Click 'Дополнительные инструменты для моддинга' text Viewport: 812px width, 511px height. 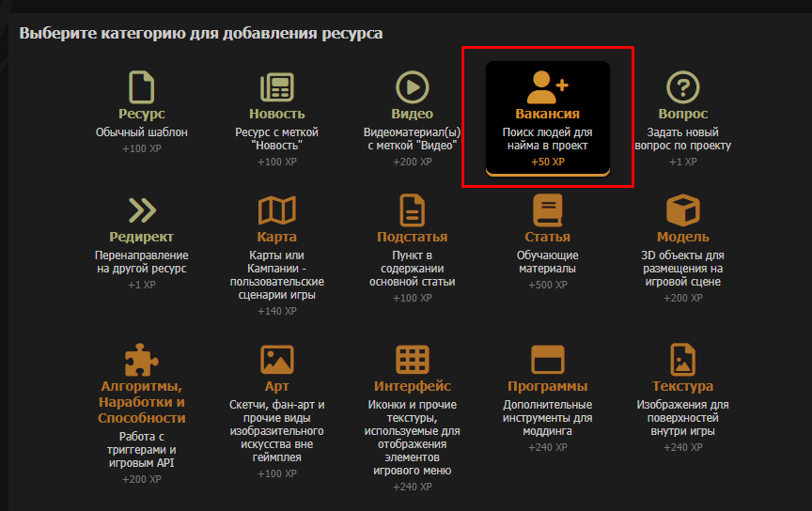tap(547, 418)
